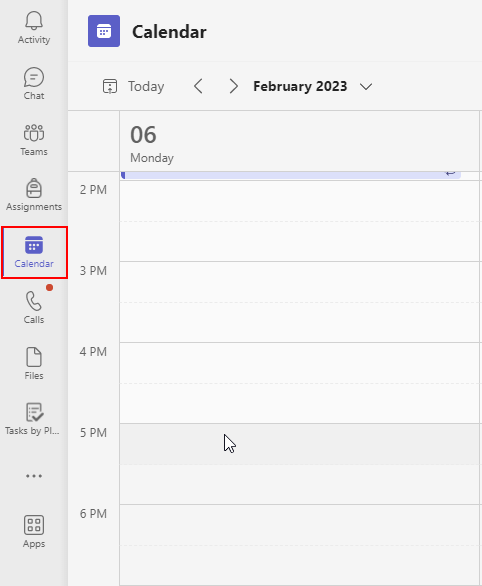The width and height of the screenshot is (482, 586).
Task: Go to the previous period arrow
Action: pyautogui.click(x=198, y=86)
